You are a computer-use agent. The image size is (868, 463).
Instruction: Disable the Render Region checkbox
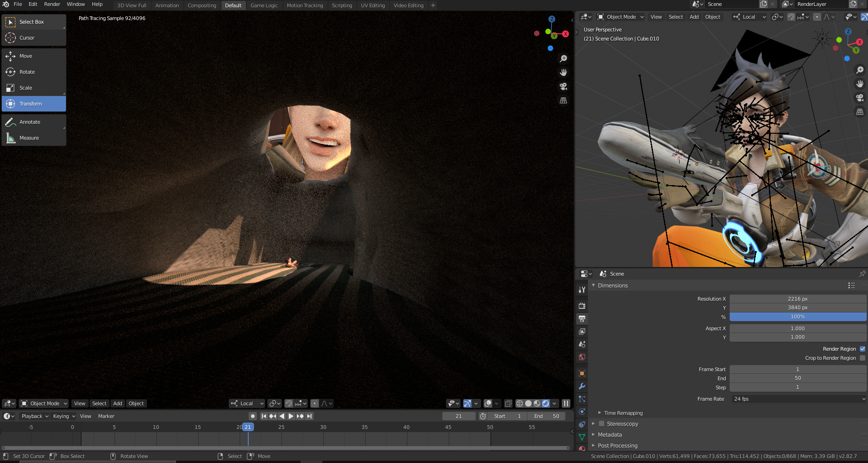coord(863,349)
